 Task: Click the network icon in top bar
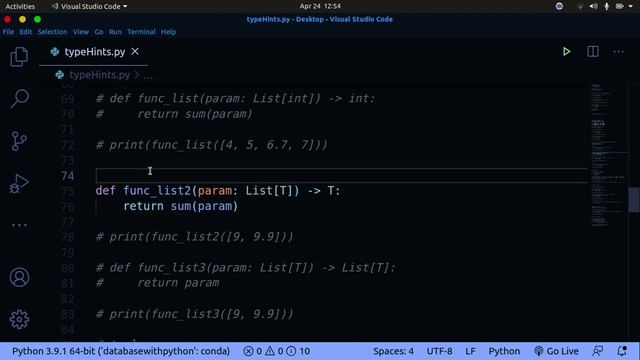[580, 6]
